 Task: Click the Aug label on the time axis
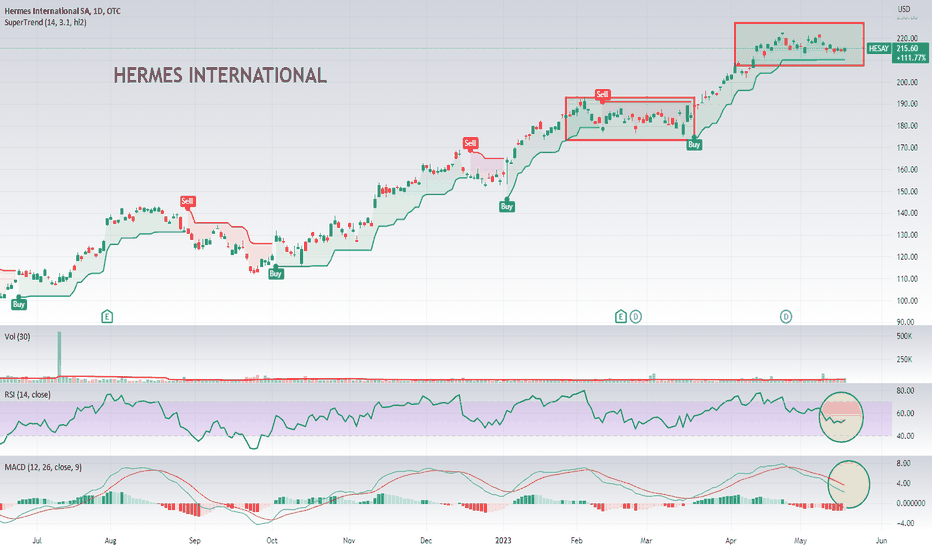tap(110, 540)
